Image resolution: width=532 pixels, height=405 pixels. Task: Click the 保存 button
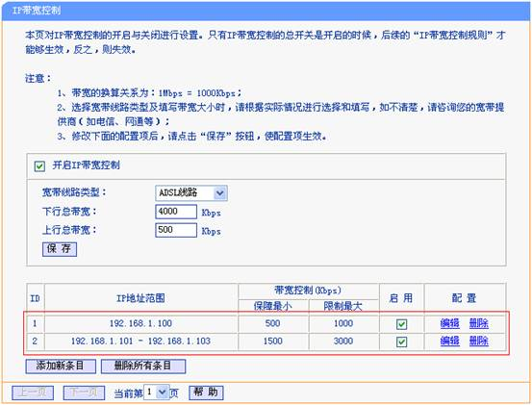coord(60,248)
